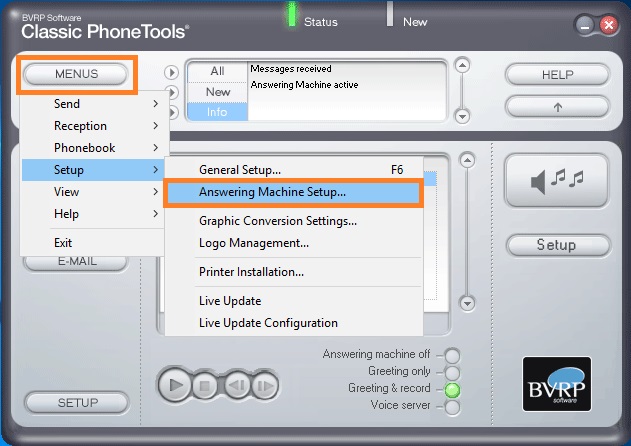This screenshot has height=446, width=631.
Task: Switch to the New messages tab
Action: [217, 92]
